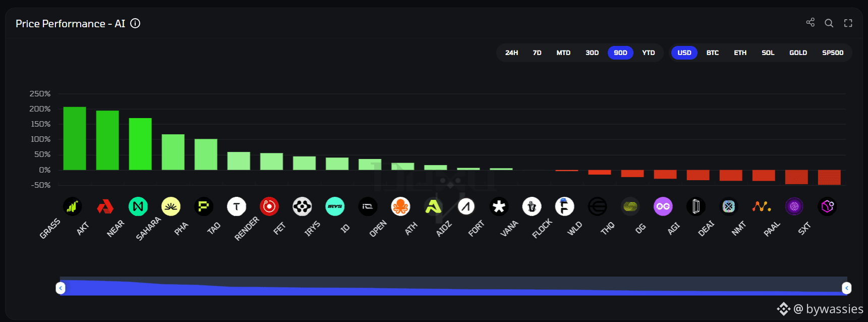Select the purple OG token logo
Screen dimensions: 868x322
663,206
